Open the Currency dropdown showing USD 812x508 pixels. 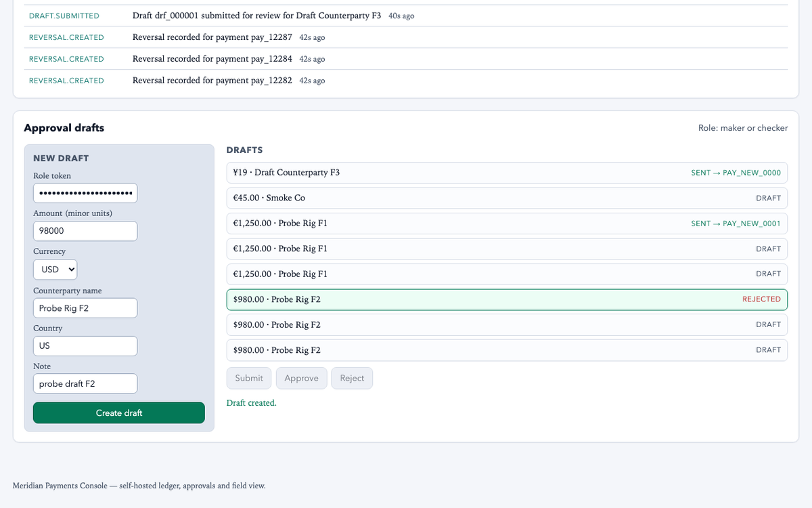(55, 269)
